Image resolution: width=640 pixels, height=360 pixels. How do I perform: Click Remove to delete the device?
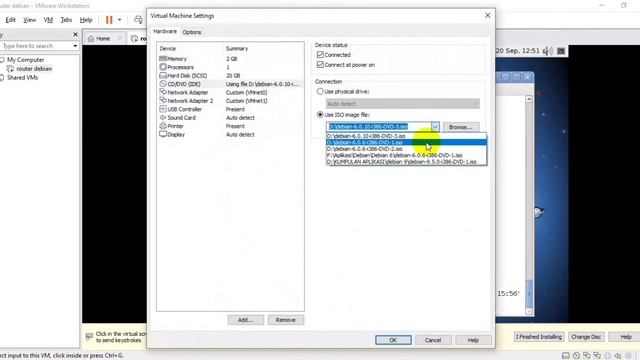286,320
